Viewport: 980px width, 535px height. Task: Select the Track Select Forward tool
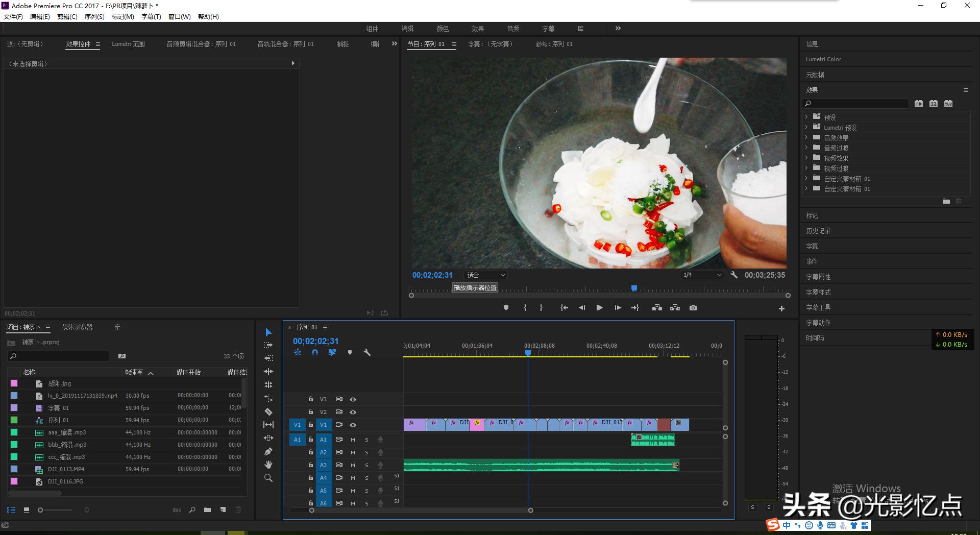click(x=268, y=345)
